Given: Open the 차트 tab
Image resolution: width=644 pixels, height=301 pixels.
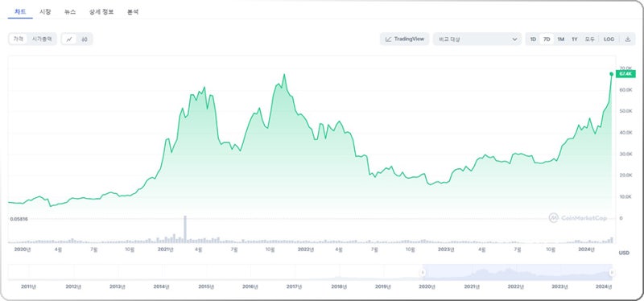Looking at the screenshot, I should [20, 12].
